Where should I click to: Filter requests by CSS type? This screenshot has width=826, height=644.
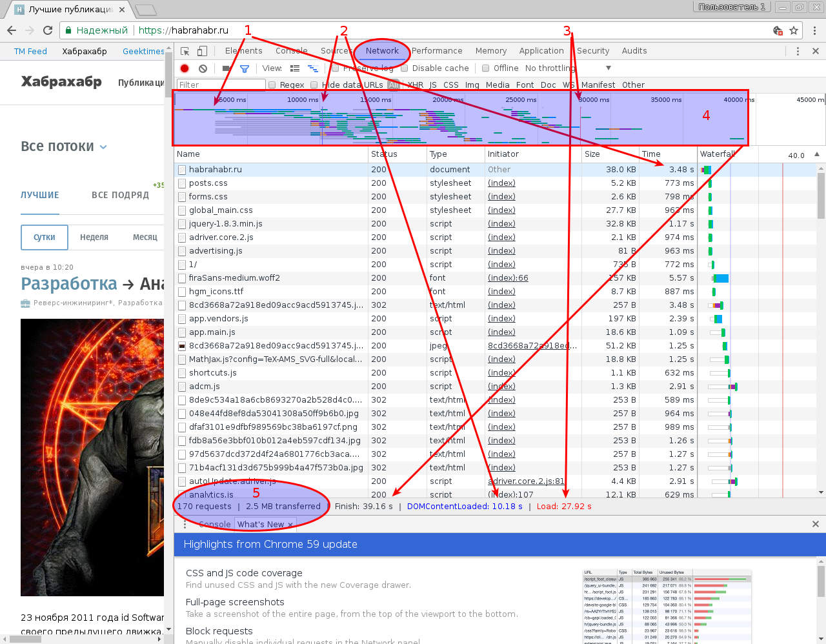(x=451, y=85)
